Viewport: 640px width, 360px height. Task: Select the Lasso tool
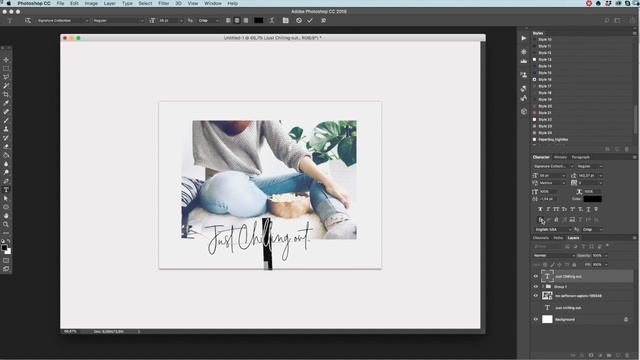(x=6, y=77)
